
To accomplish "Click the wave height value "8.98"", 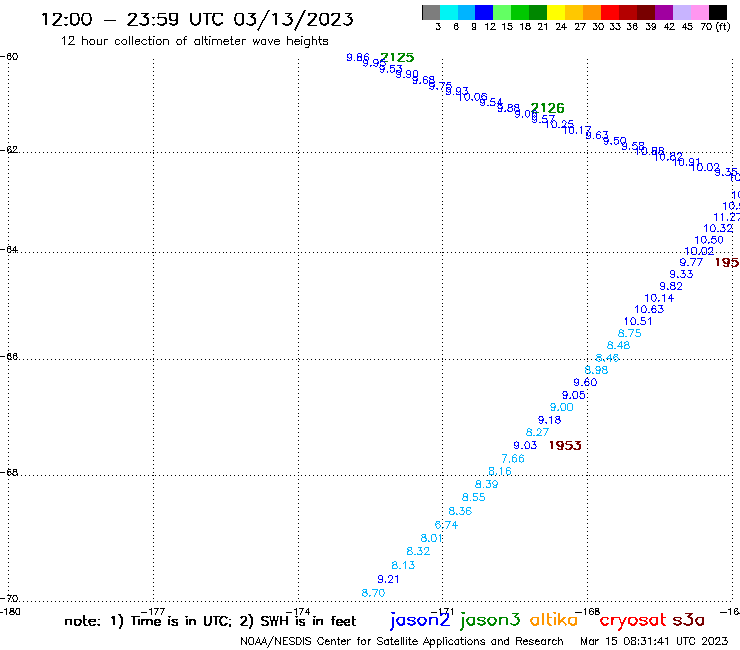I will point(597,370).
